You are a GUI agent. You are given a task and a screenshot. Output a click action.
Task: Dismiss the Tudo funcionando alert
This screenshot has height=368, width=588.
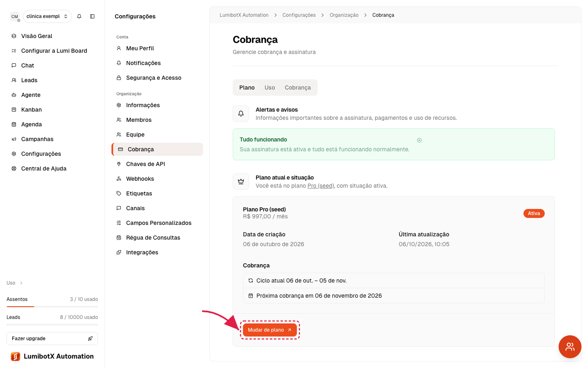click(x=419, y=140)
